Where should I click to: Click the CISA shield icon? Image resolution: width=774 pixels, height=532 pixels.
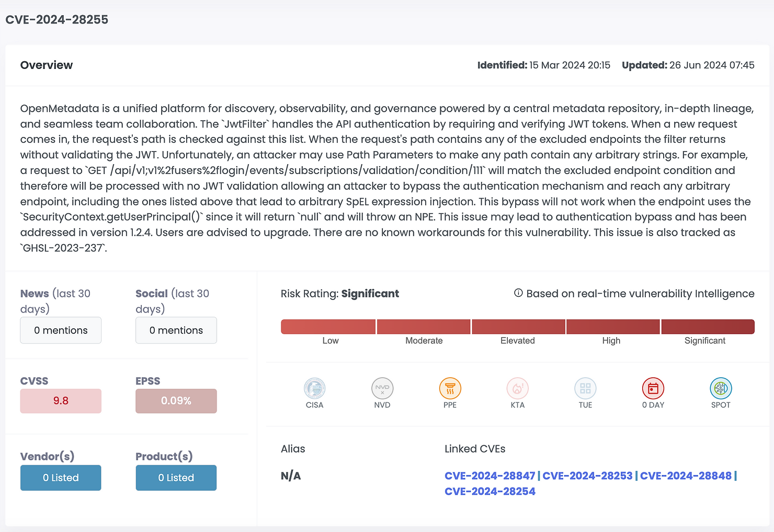coord(314,388)
